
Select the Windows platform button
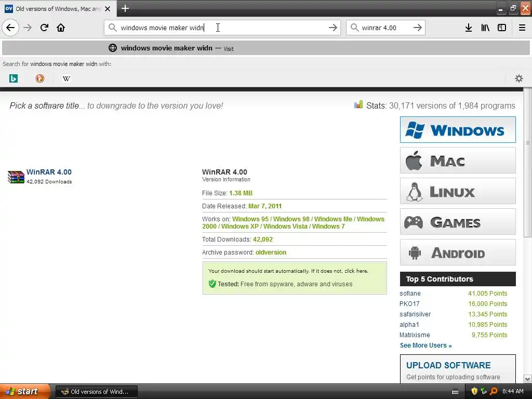pyautogui.click(x=458, y=129)
